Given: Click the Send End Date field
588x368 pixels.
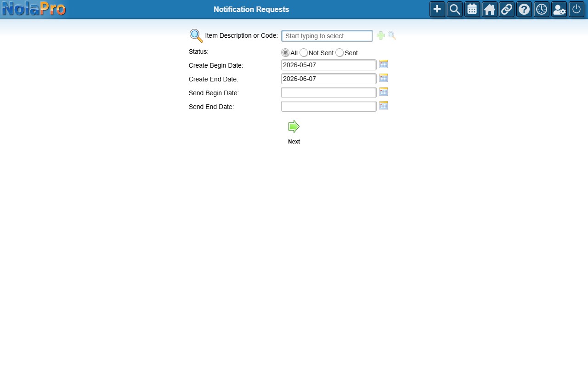Looking at the screenshot, I should pos(329,106).
